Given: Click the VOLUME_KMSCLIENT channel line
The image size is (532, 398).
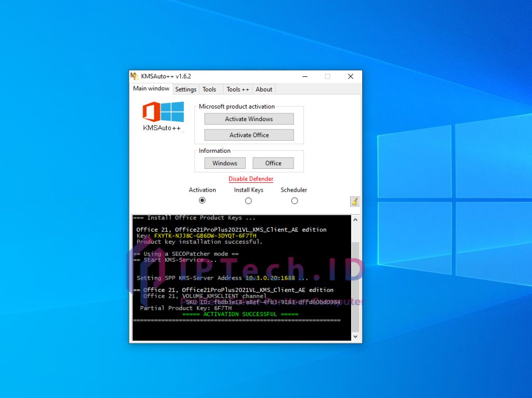Looking at the screenshot, I should (205, 296).
